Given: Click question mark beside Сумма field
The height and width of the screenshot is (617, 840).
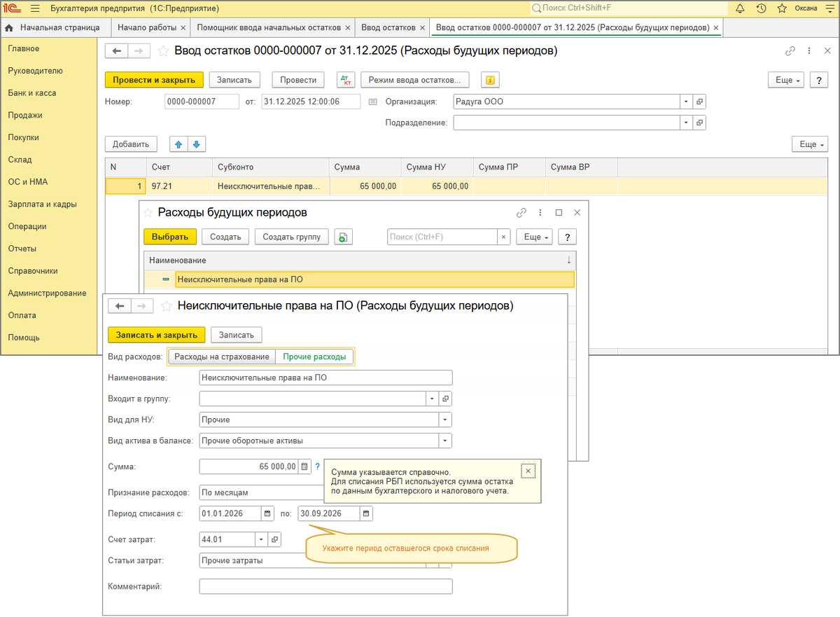Looking at the screenshot, I should [317, 466].
